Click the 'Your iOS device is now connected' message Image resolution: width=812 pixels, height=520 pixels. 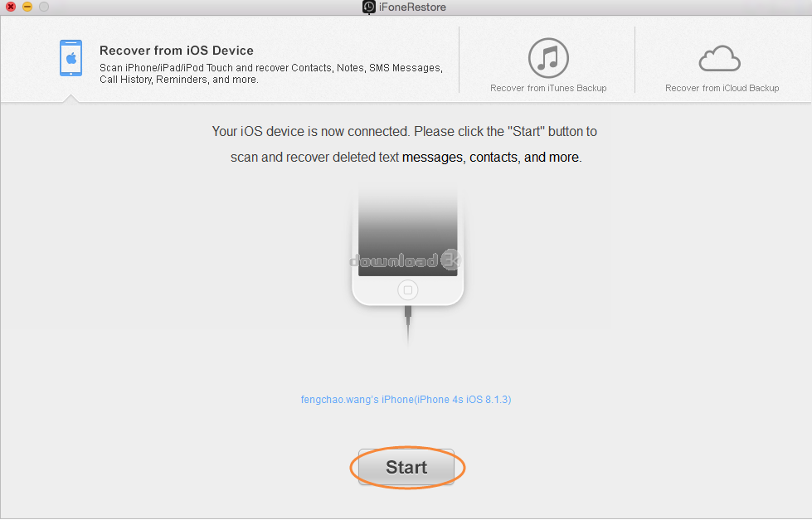405,132
